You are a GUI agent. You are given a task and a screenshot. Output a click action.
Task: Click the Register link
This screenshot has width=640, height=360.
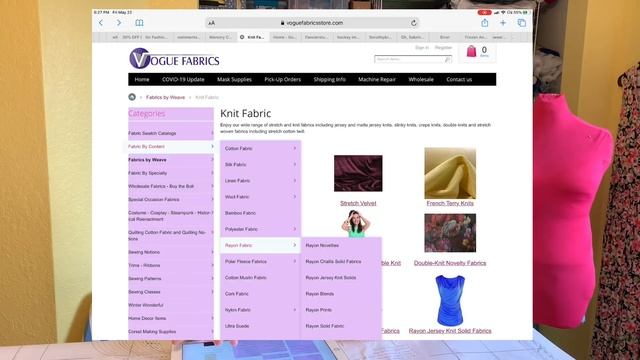point(443,48)
